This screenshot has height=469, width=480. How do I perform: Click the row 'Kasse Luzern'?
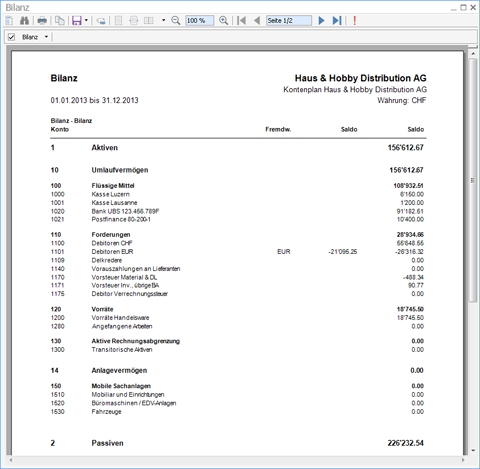237,194
